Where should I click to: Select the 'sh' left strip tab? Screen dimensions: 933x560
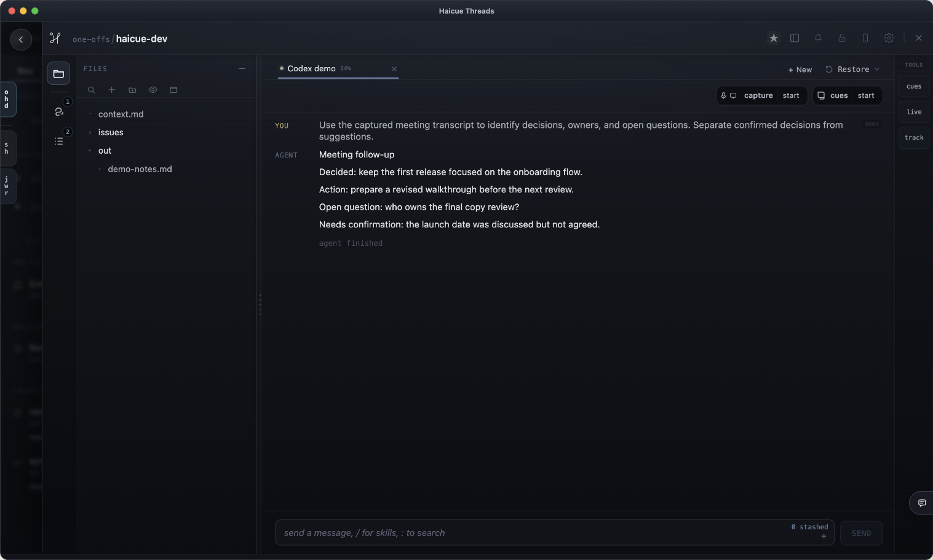pos(7,149)
